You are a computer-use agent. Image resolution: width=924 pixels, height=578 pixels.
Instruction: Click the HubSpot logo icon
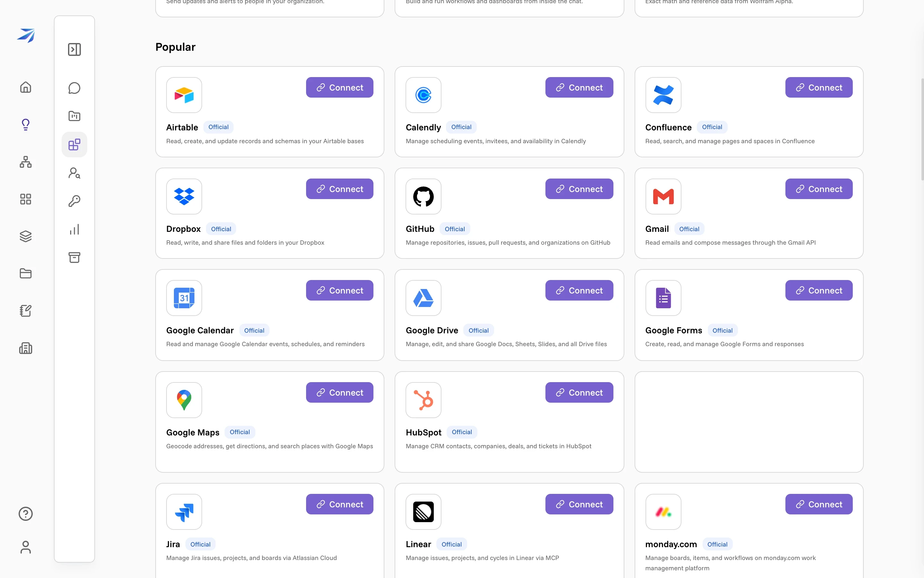(x=424, y=400)
